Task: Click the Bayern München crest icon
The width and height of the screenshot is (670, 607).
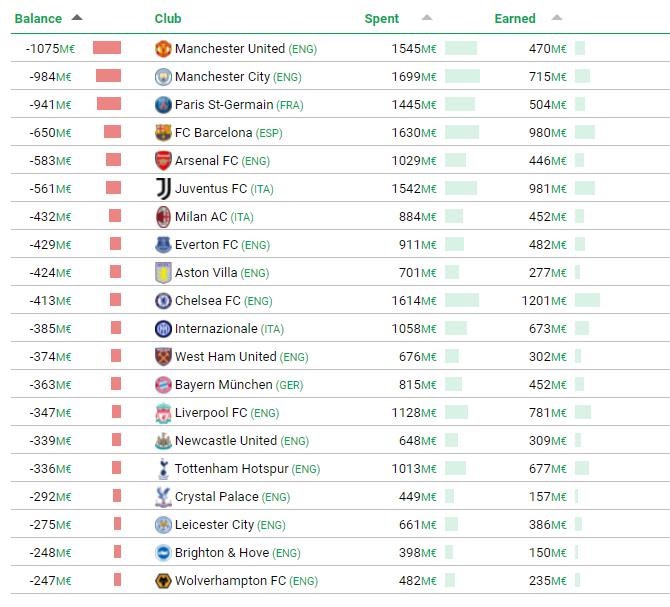Action: [x=164, y=385]
